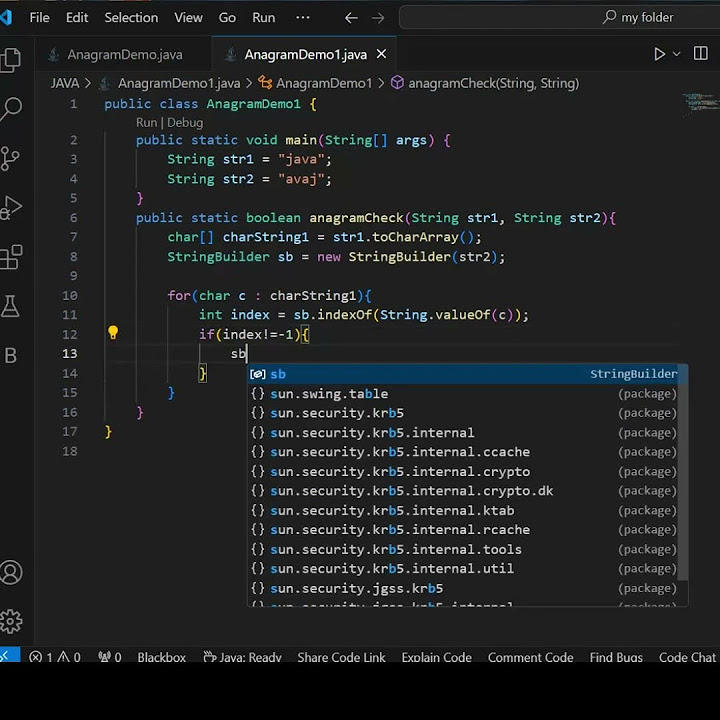Expand the overflow menu ellipsis
Image resolution: width=720 pixels, height=720 pixels.
[x=303, y=17]
